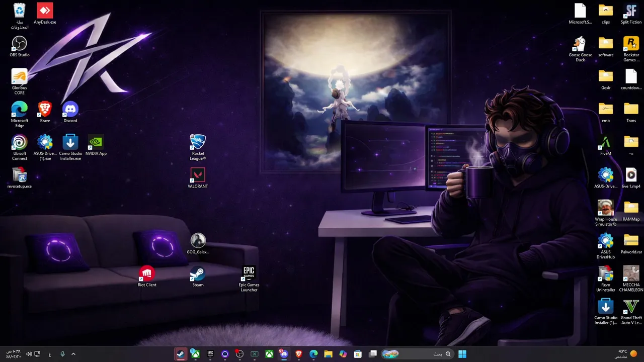Select the clips folder on the desktop
The image size is (644, 362).
pyautogui.click(x=606, y=14)
